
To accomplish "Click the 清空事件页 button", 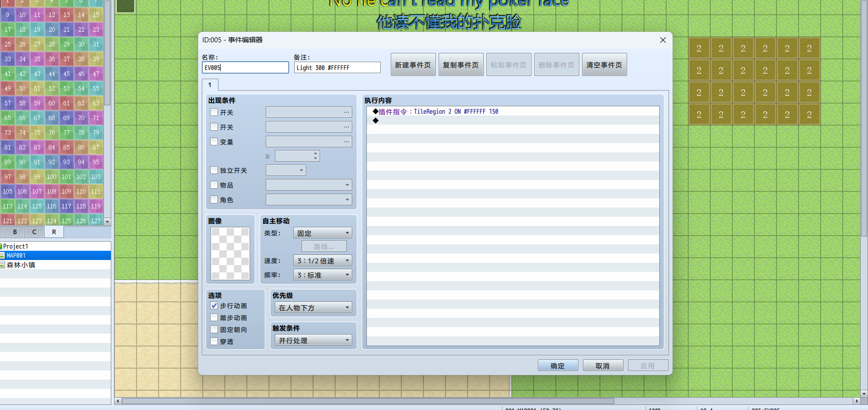I will click(x=604, y=65).
